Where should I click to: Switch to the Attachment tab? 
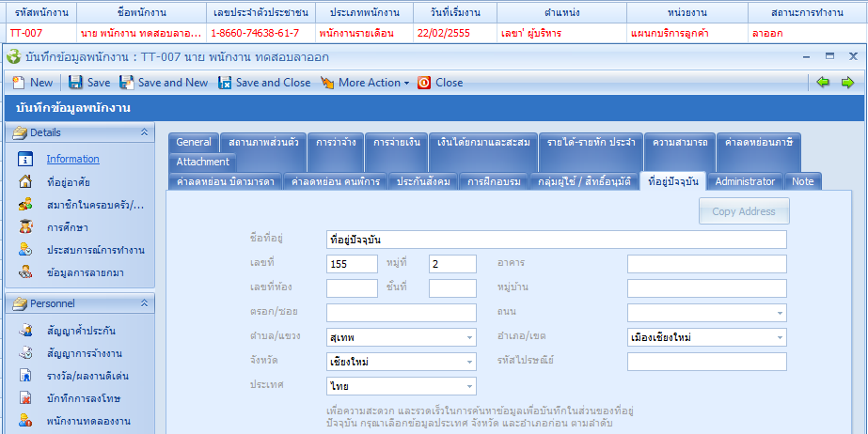(202, 162)
